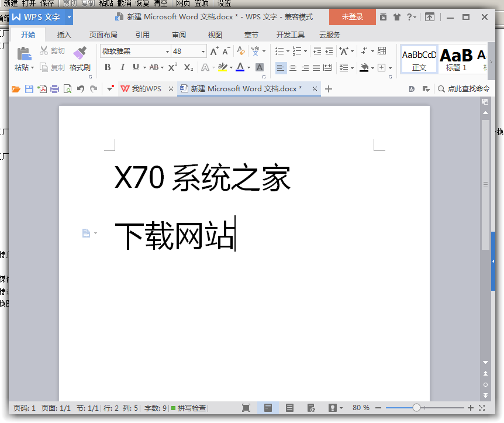This screenshot has width=504, height=423.
Task: Toggle spell check in status bar
Action: [189, 408]
